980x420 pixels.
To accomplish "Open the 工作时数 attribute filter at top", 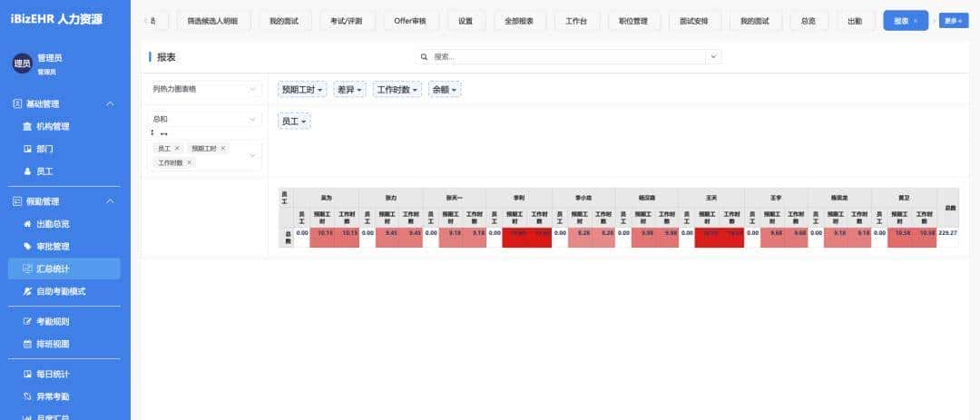I will click(397, 90).
